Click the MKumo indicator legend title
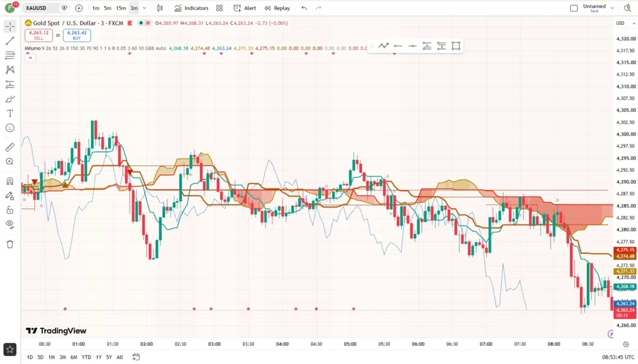Screen dimensions: 638x364 (32, 49)
